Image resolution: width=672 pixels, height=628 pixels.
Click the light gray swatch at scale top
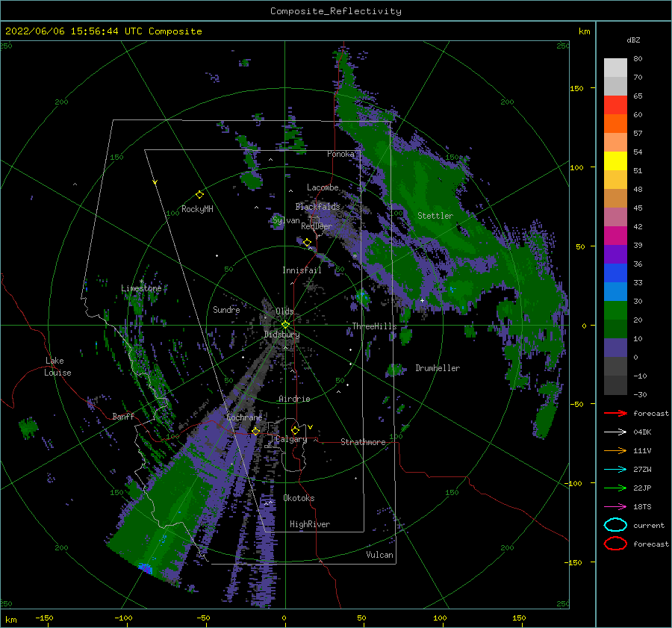615,67
